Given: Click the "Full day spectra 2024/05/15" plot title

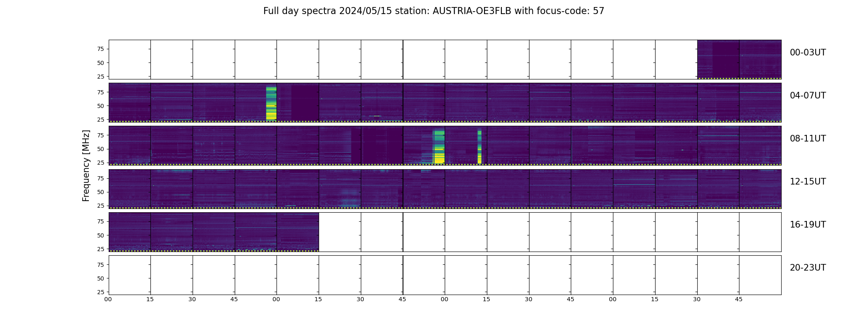Looking at the screenshot, I should click(x=434, y=11).
